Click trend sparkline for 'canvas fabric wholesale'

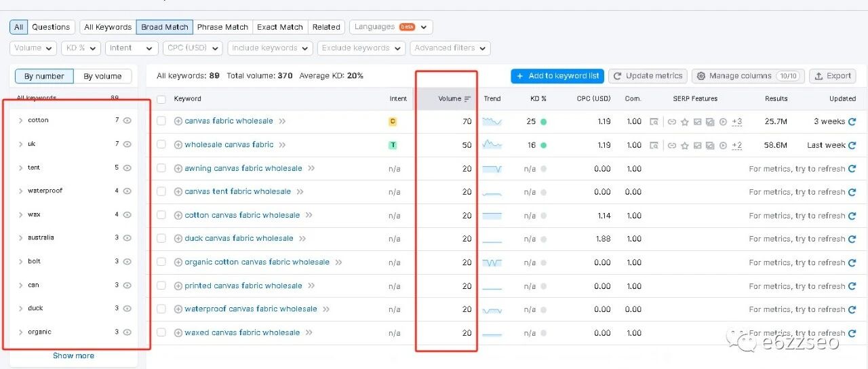click(x=492, y=121)
